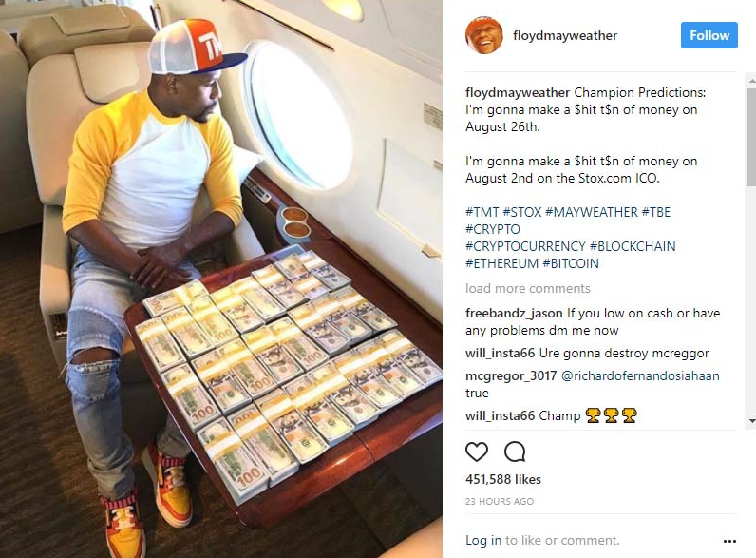Open the three-dot more options menu

(729, 541)
